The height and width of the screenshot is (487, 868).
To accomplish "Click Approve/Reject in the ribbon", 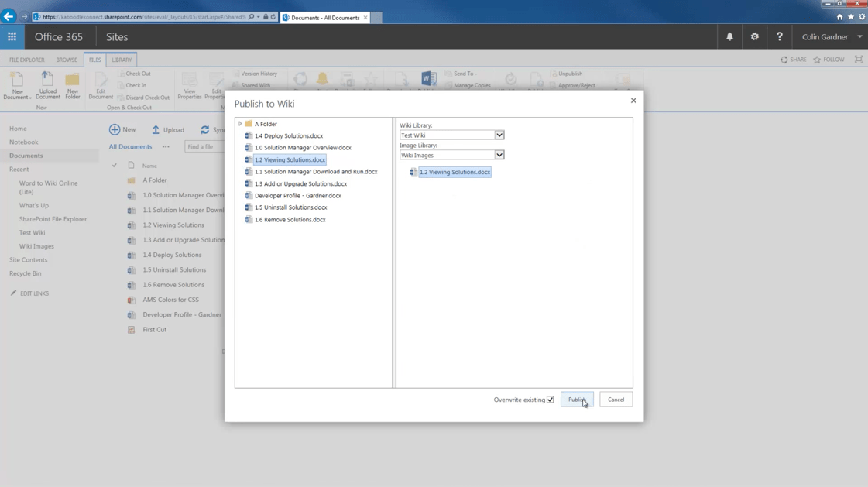I will click(573, 85).
